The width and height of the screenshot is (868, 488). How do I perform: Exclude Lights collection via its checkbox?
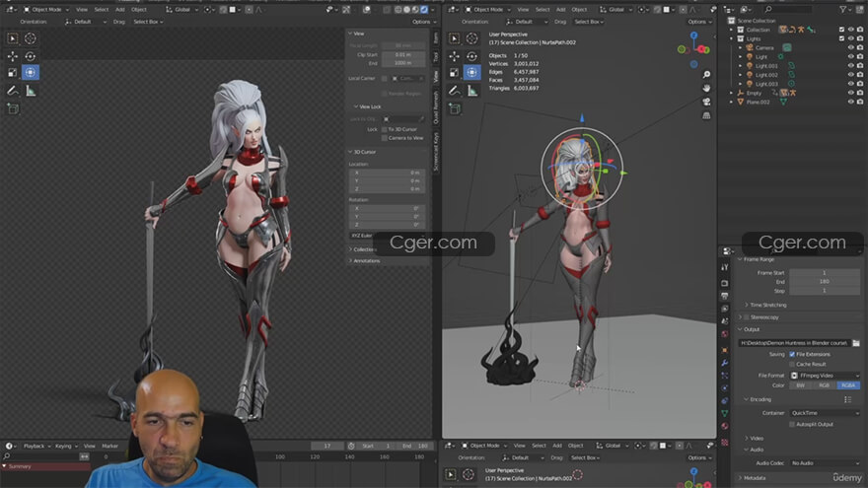(841, 38)
